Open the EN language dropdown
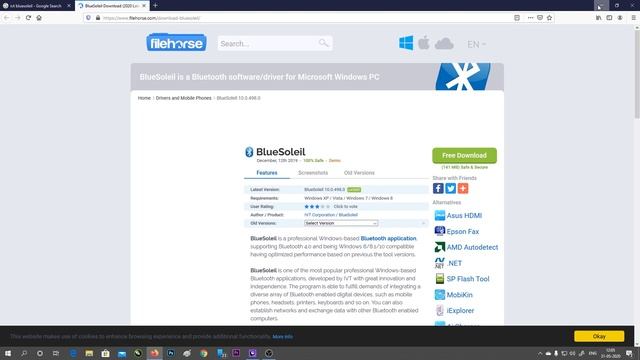The height and width of the screenshot is (360, 640). [476, 44]
